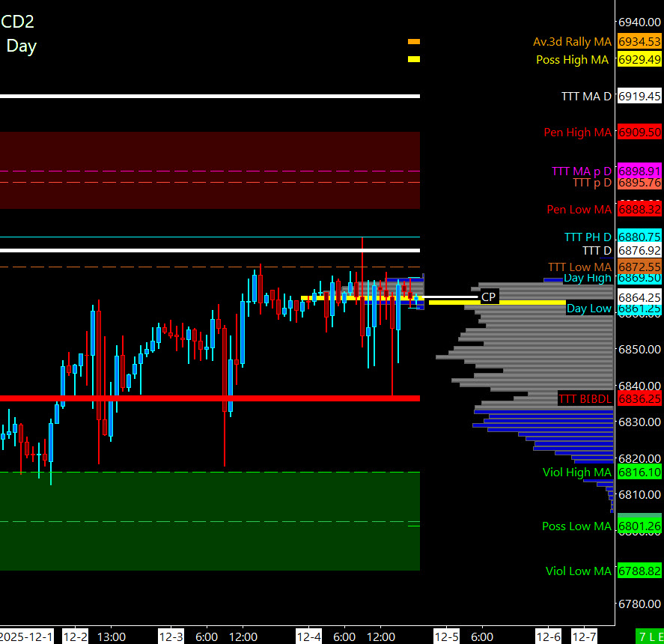The width and height of the screenshot is (664, 644).
Task: Click the orange Av.3d Rally MA marker
Action: coord(414,42)
